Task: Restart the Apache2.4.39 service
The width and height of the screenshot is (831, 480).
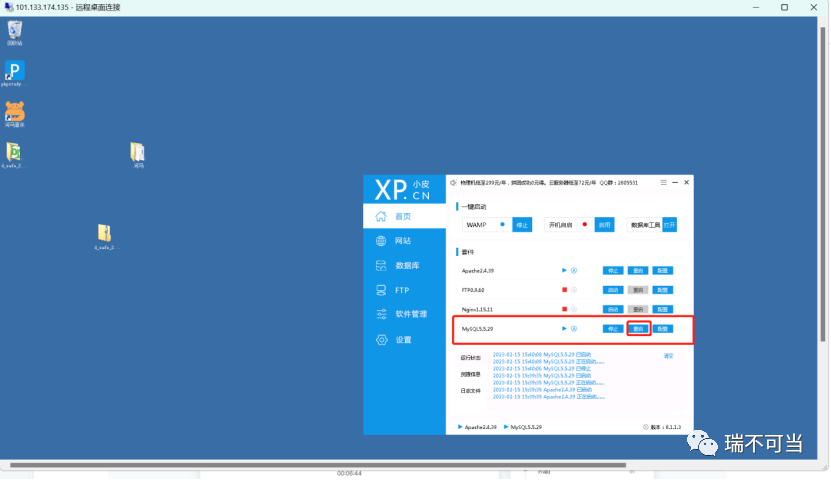Action: 638,271
